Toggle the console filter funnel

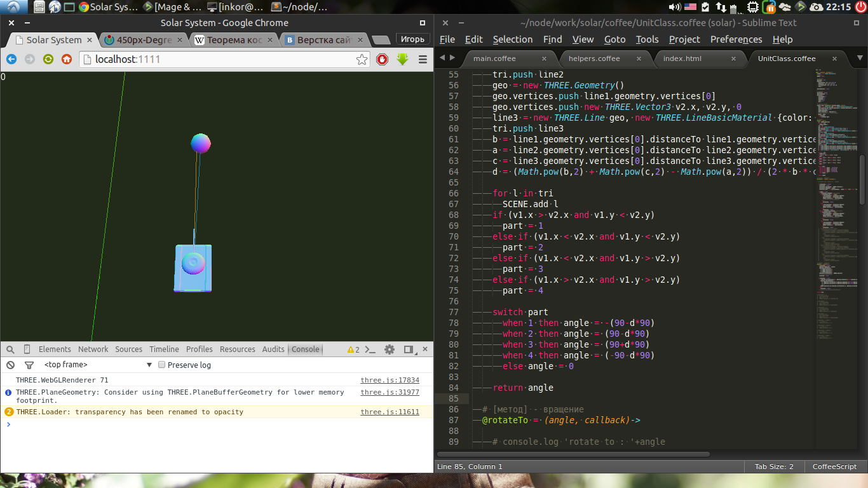29,365
